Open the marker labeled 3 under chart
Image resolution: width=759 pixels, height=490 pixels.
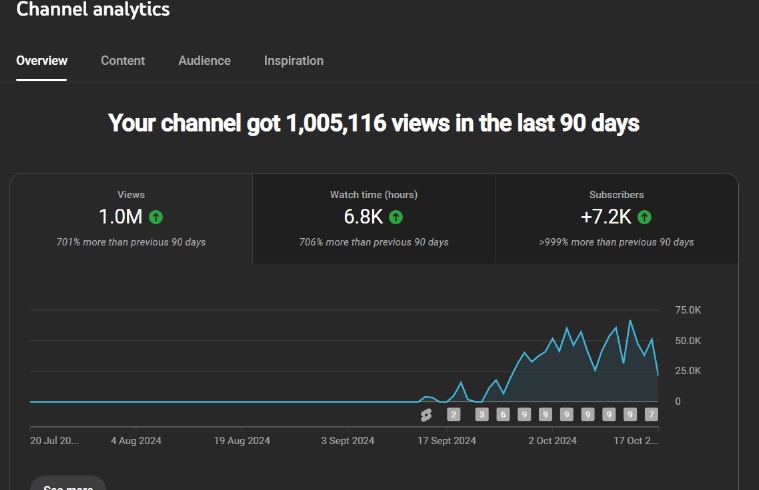click(482, 414)
